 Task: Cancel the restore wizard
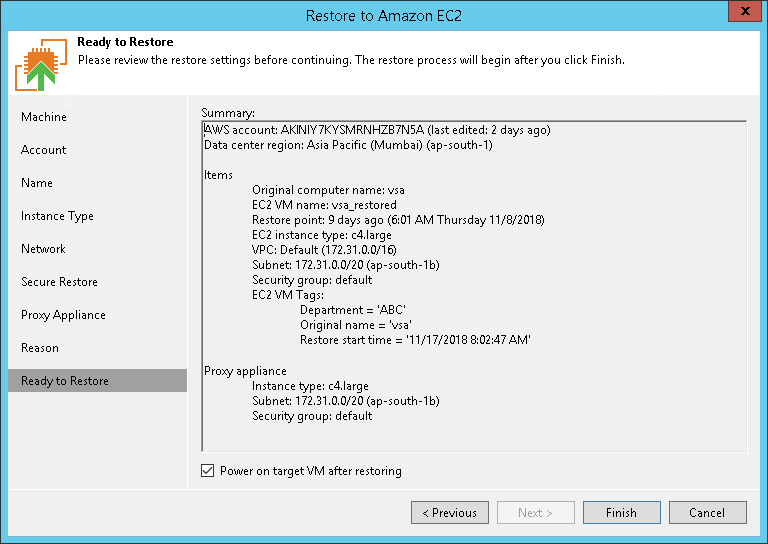point(707,513)
